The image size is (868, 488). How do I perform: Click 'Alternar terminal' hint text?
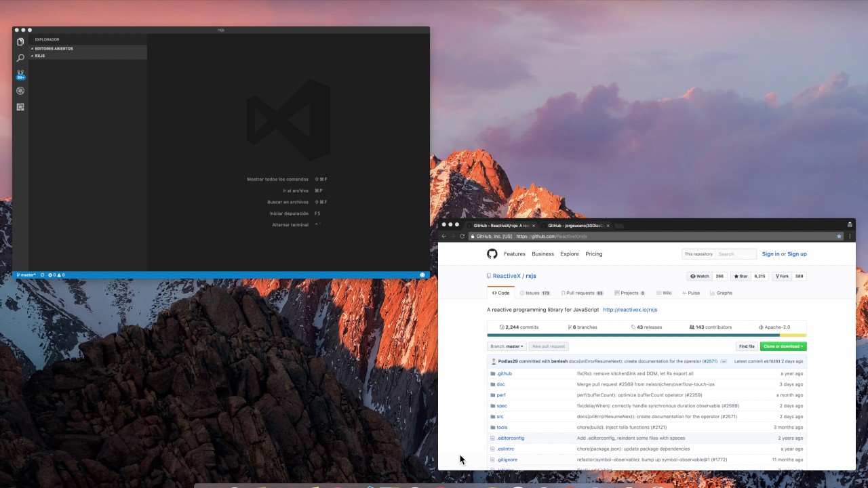pos(290,225)
